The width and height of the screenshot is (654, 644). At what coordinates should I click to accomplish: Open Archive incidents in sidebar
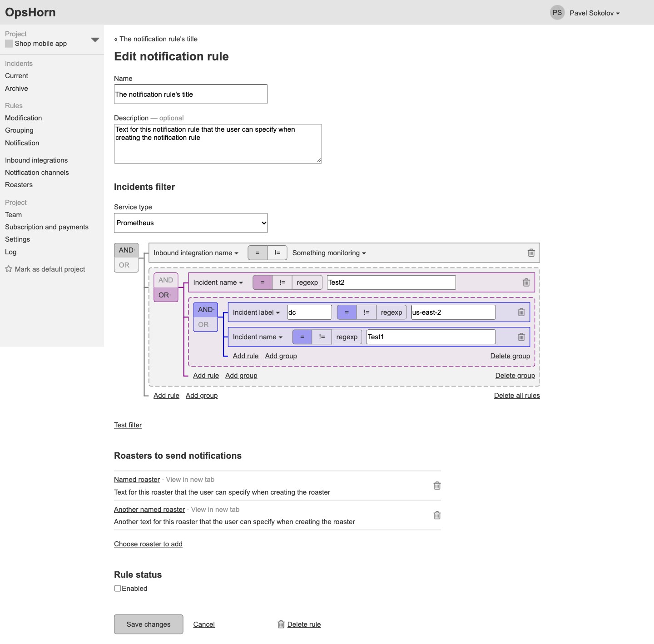16,89
